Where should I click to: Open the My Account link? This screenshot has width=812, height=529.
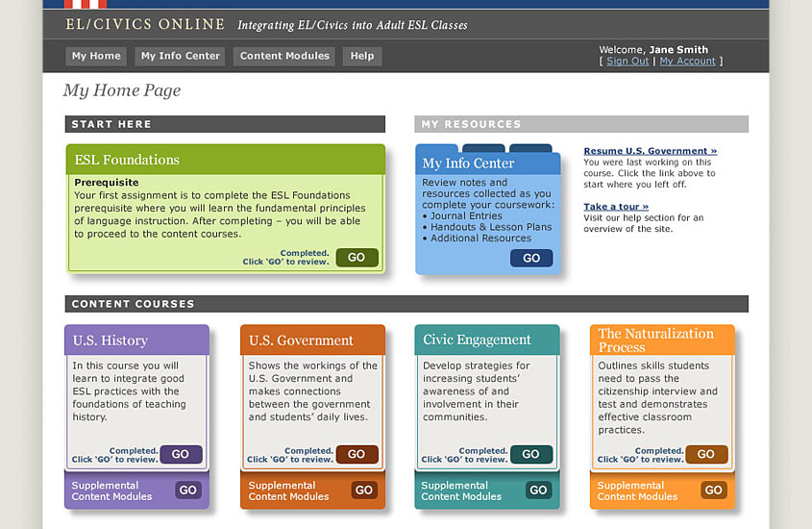687,62
